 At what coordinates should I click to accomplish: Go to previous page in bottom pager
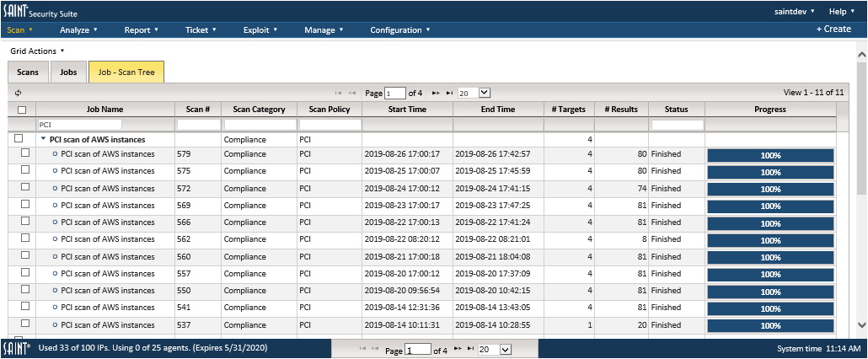click(375, 349)
